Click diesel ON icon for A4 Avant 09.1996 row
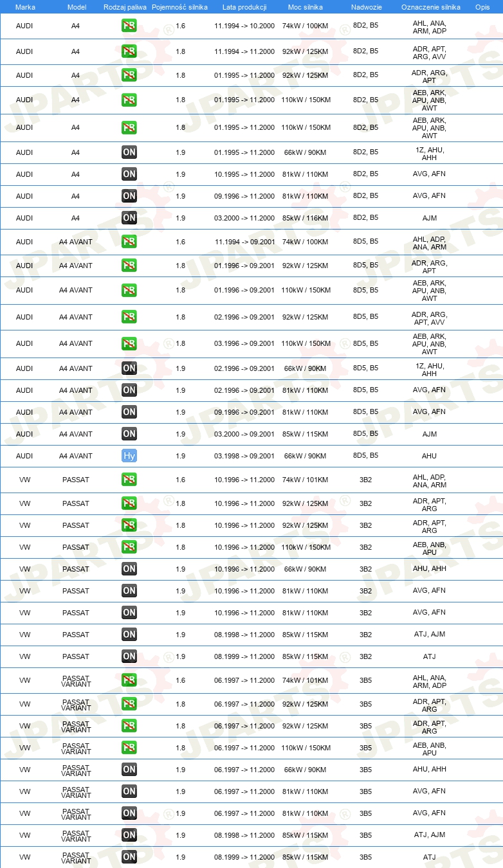 (x=129, y=412)
